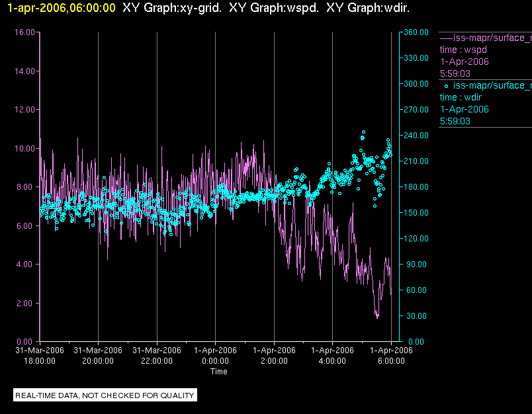
Task: Click the '31-Mar-2006 20:00:00' time axis label
Action: pyautogui.click(x=98, y=355)
